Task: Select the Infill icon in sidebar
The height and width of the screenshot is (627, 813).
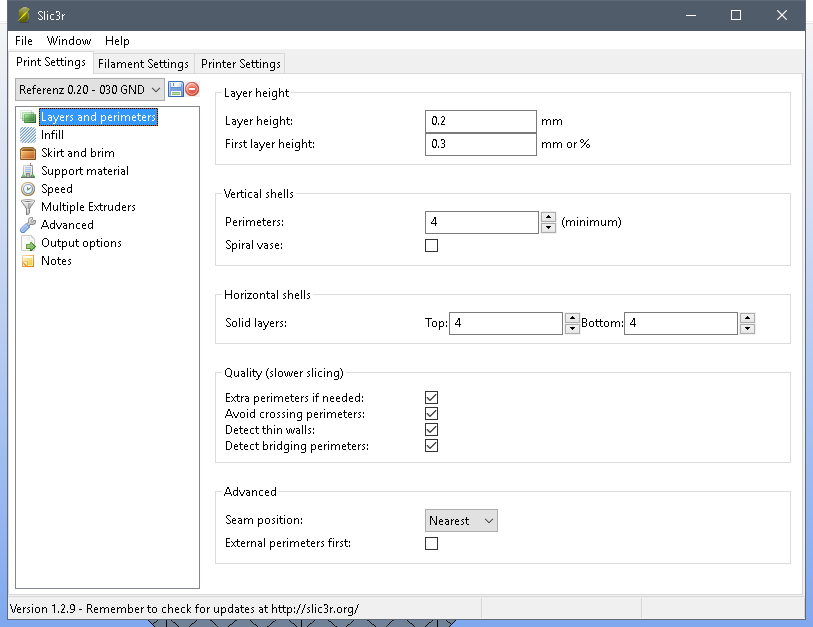Action: (28, 135)
